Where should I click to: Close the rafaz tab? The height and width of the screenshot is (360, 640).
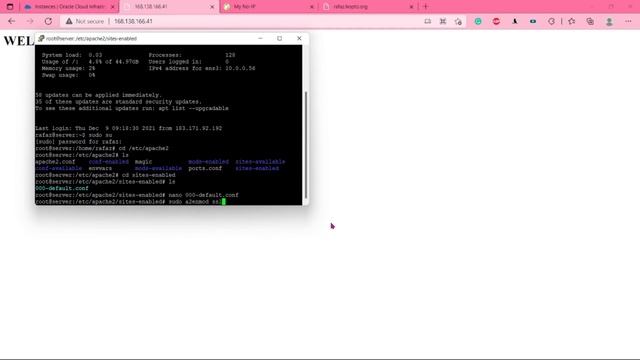411,7
